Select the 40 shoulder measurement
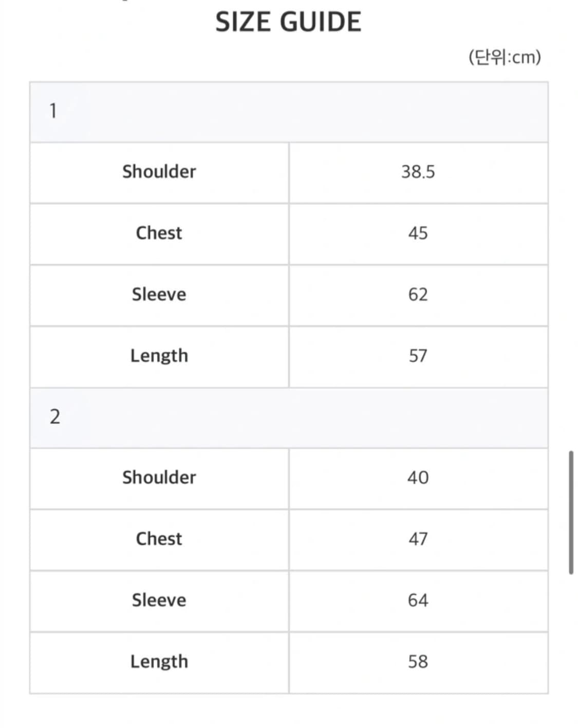Screen dimensions: 578x728 (418, 478)
